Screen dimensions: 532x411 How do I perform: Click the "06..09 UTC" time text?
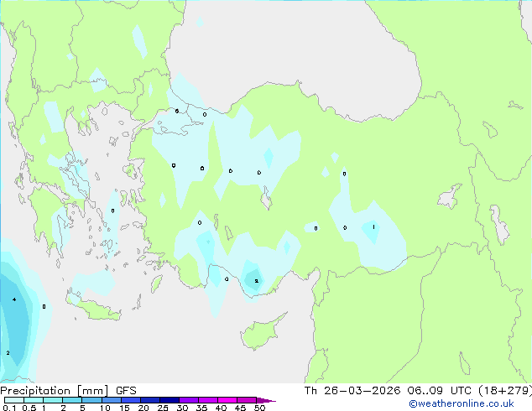(440, 391)
